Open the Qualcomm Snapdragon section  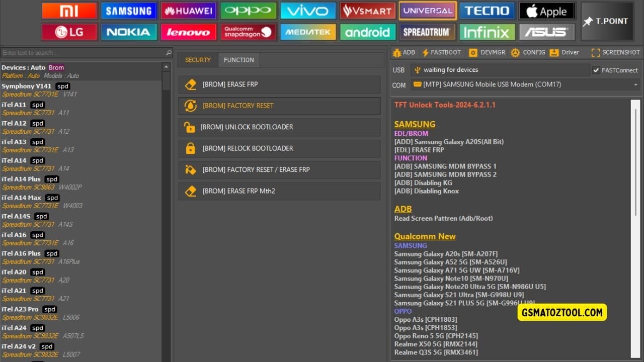click(248, 31)
